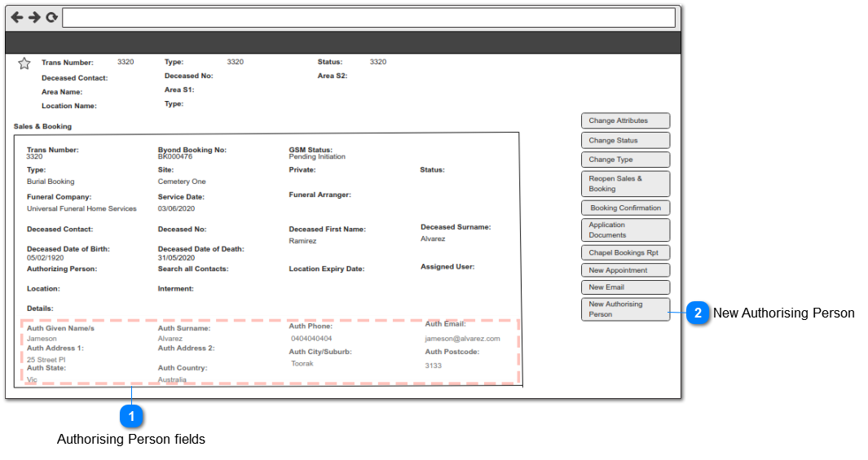Click the Details label
Viewport: 868px width, 460px height.
(40, 309)
